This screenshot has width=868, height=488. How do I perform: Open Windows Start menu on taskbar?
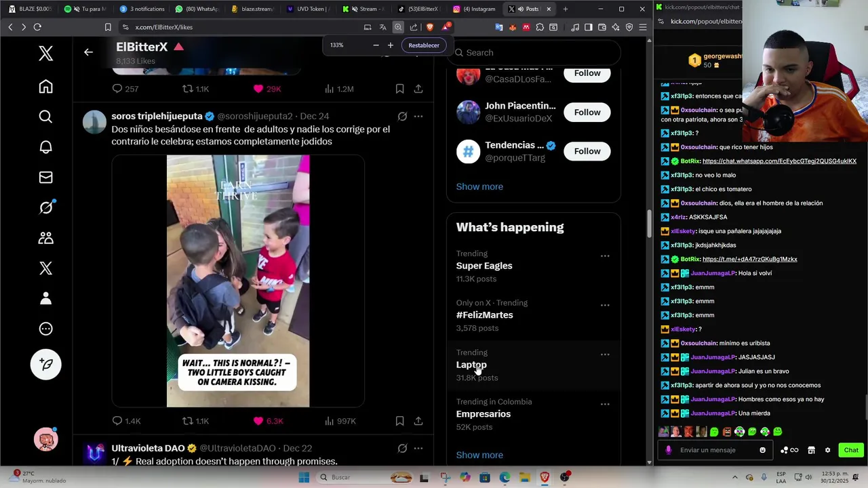click(304, 477)
